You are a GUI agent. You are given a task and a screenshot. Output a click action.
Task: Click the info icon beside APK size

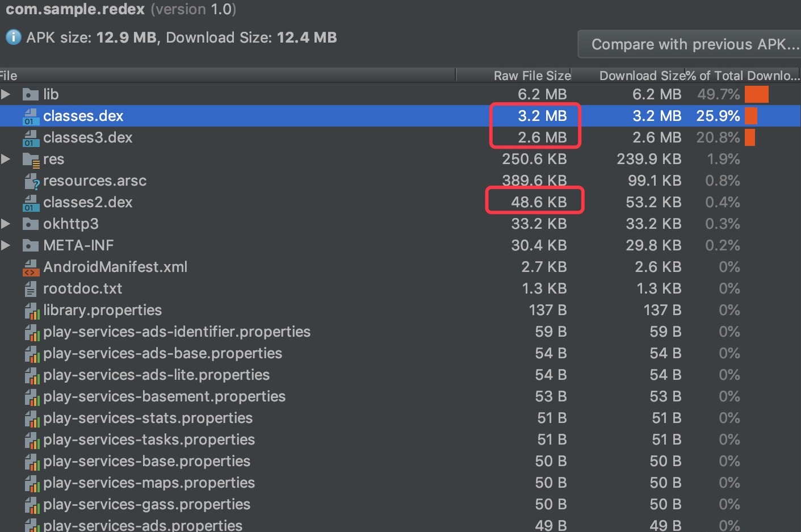tap(13, 37)
